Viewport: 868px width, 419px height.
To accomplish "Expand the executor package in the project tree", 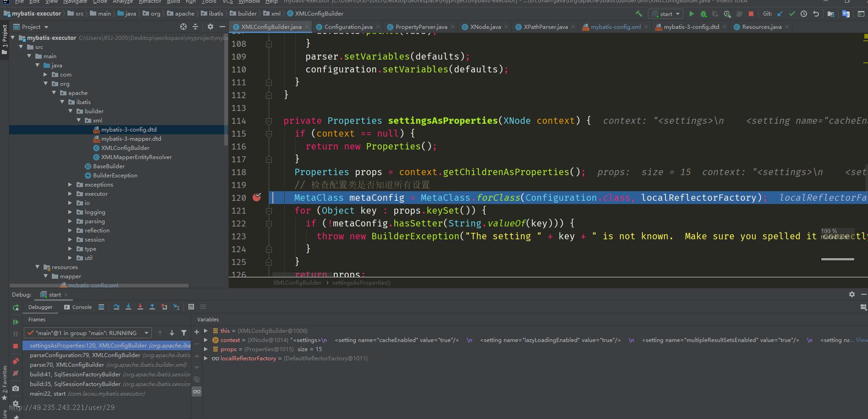I will tap(71, 193).
